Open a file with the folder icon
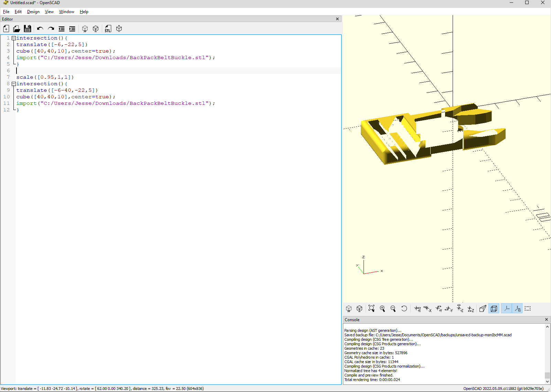The width and height of the screenshot is (551, 392). coord(17,29)
